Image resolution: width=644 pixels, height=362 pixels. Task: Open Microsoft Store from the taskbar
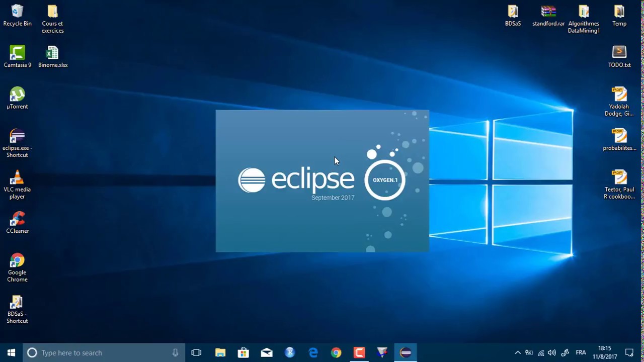[243, 352]
